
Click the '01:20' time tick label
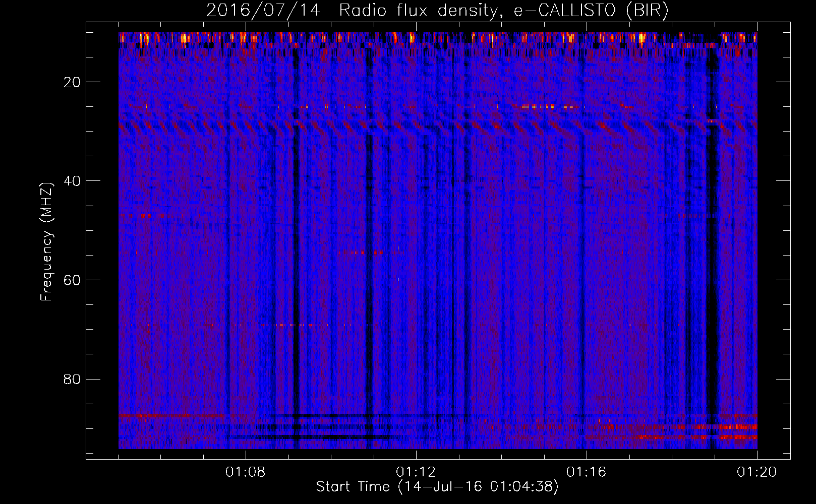point(757,472)
